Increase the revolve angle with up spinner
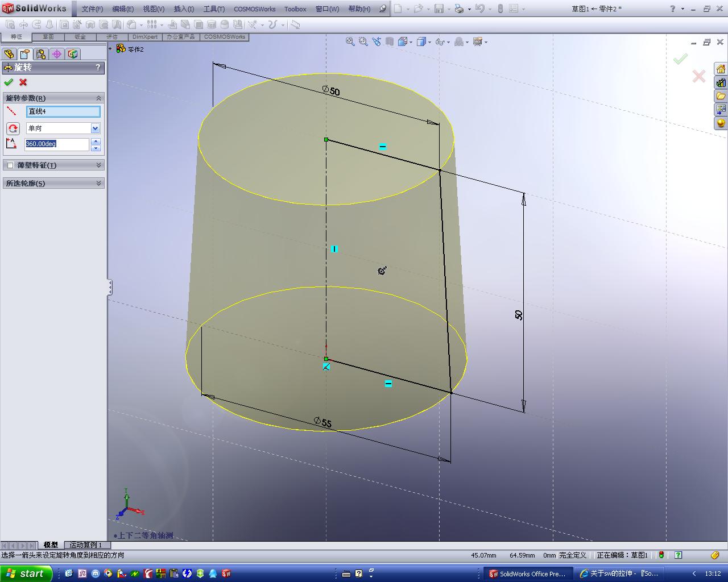The height and width of the screenshot is (582, 728). click(x=96, y=141)
